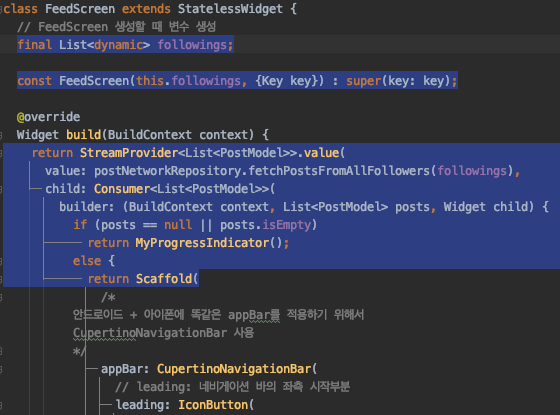Click the "extends" keyword
Viewport: 560px width, 415px height.
(146, 9)
